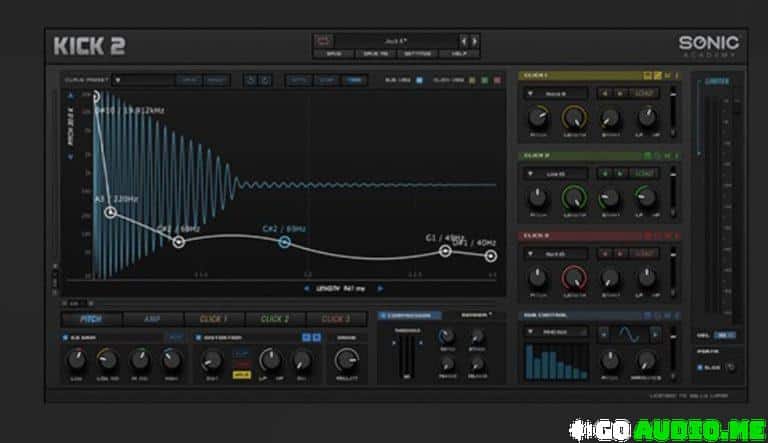Click next waveform arrow in Sub Control
Image resolution: width=768 pixels, height=443 pixels.
[655, 335]
